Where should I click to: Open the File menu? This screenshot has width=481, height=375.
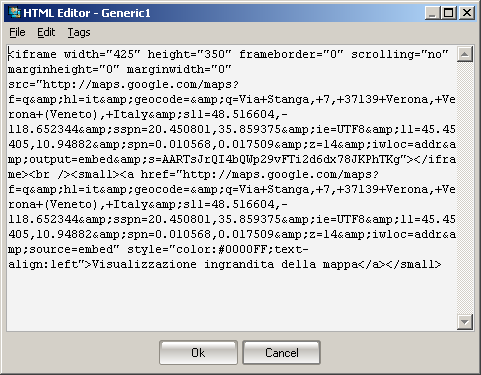click(17, 32)
